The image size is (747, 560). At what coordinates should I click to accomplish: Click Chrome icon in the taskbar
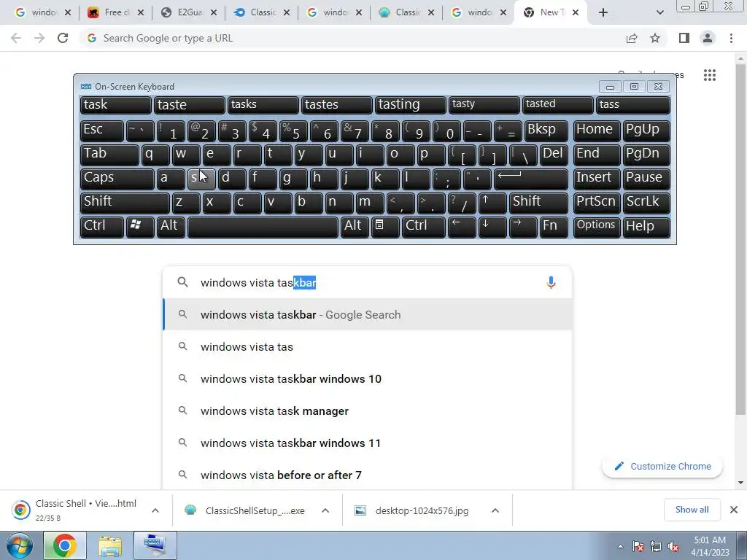pos(65,545)
